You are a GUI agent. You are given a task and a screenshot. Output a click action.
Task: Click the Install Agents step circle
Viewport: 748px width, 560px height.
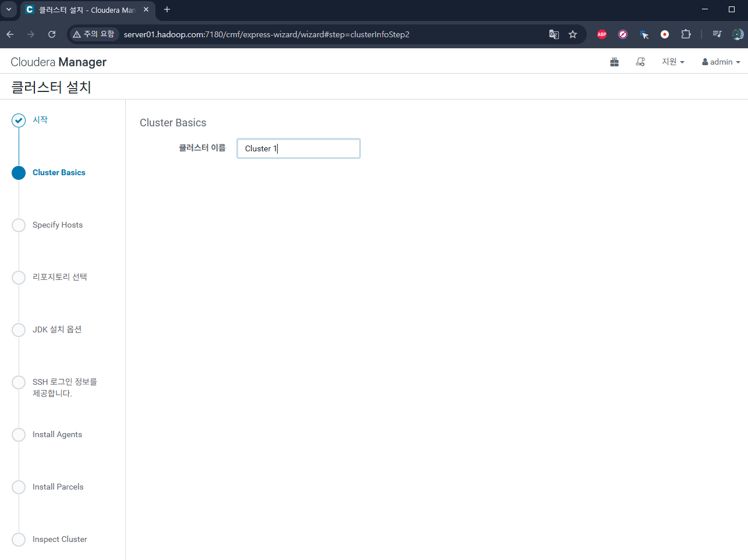click(19, 435)
